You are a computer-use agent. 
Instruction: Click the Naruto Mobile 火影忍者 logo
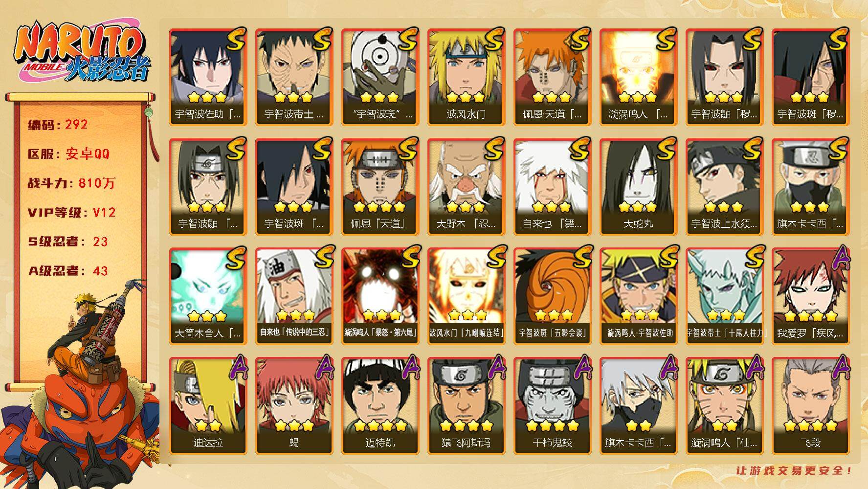pyautogui.click(x=81, y=53)
